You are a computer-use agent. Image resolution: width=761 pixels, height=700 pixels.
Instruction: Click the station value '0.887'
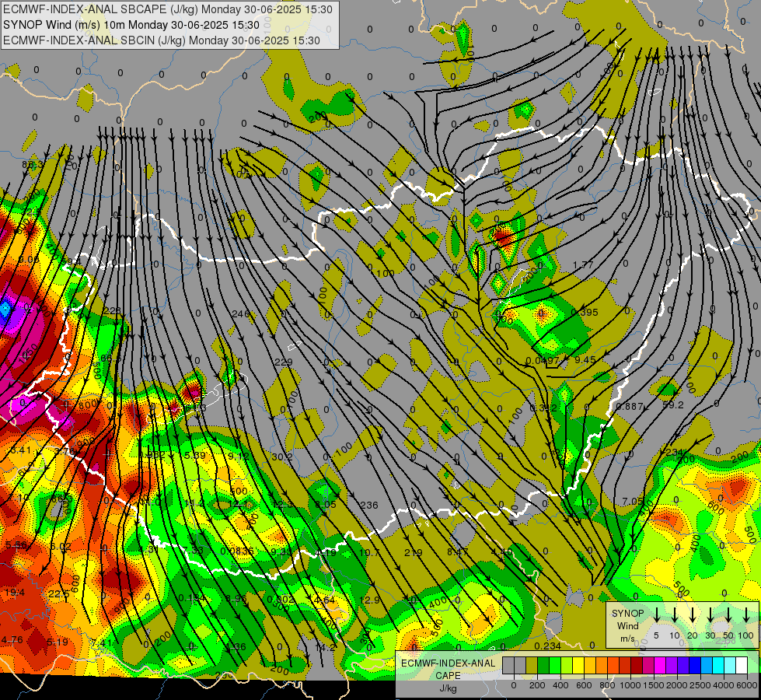tap(630, 406)
